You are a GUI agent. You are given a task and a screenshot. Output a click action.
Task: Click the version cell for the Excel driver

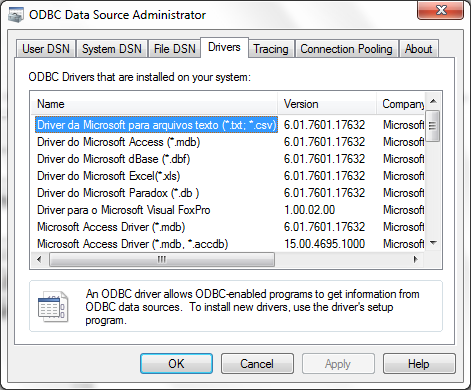point(324,176)
